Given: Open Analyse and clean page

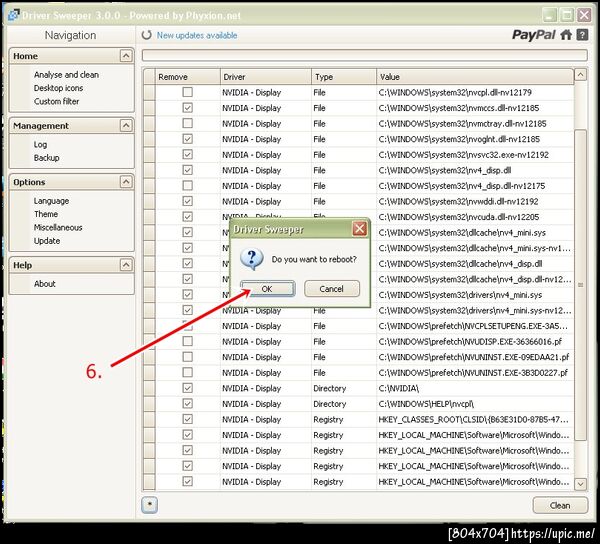Looking at the screenshot, I should [66, 75].
